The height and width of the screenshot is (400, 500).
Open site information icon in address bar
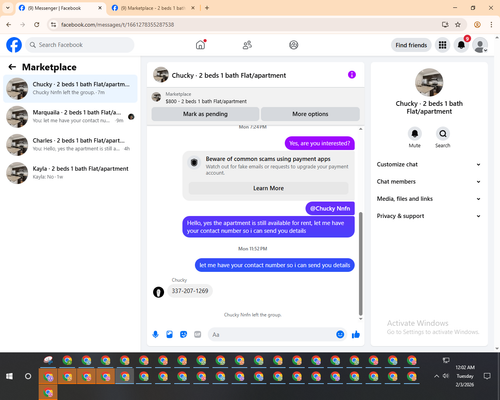pyautogui.click(x=53, y=25)
